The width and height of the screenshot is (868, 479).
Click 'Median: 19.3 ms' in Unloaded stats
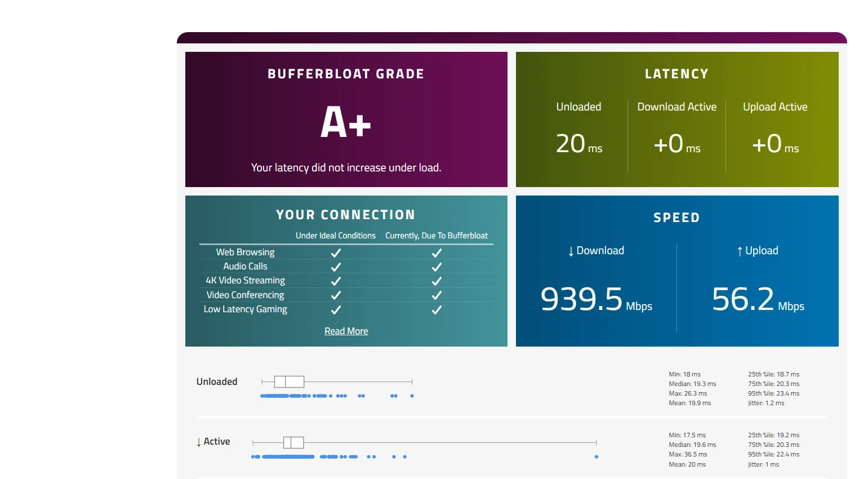(x=692, y=384)
